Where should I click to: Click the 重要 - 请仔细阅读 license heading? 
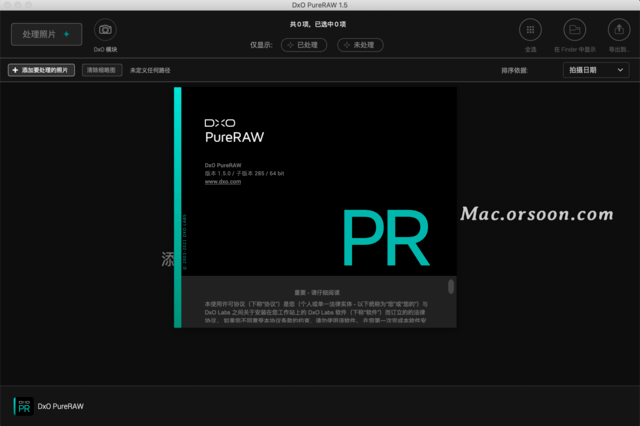(317, 293)
